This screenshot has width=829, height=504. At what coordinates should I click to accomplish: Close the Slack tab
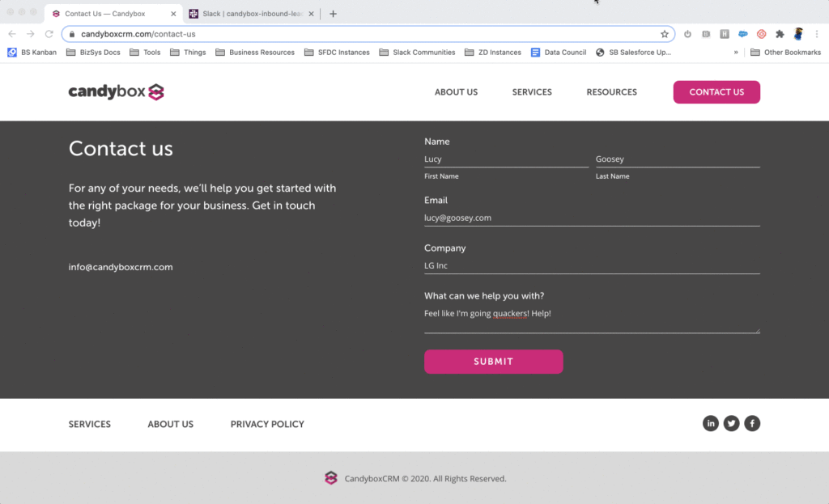click(312, 14)
